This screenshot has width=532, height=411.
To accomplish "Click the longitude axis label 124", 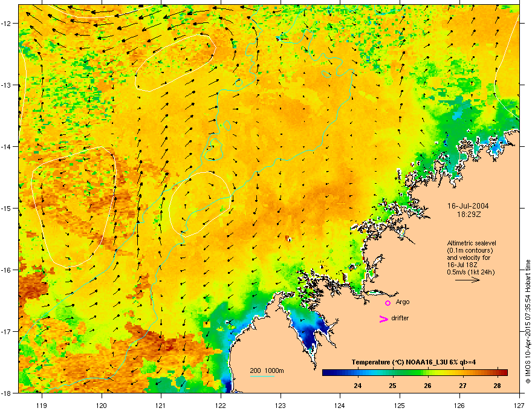I will [340, 405].
